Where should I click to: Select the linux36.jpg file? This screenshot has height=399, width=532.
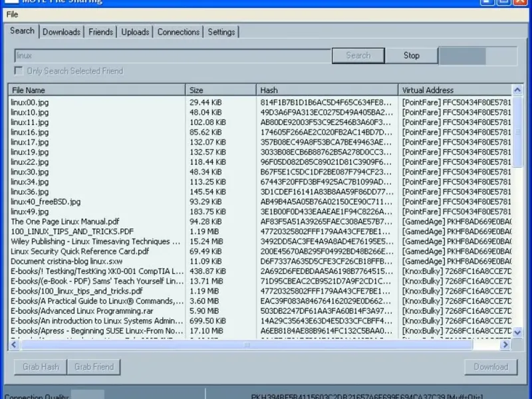[x=260, y=192]
